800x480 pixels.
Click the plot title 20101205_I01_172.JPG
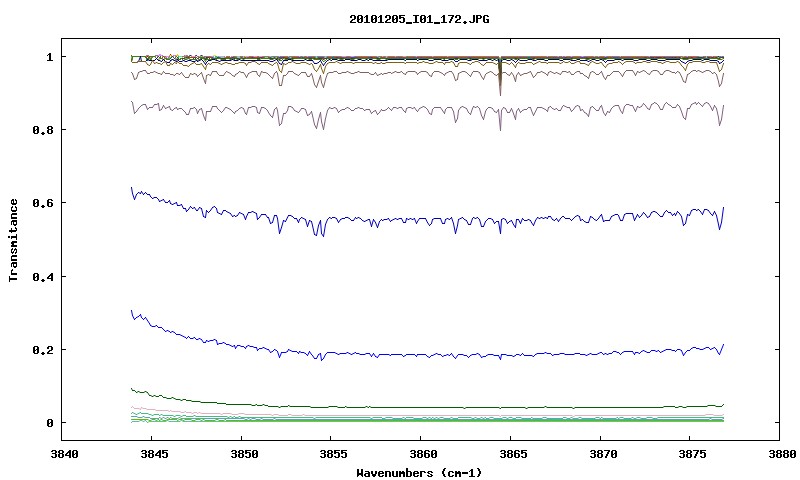pyautogui.click(x=419, y=19)
